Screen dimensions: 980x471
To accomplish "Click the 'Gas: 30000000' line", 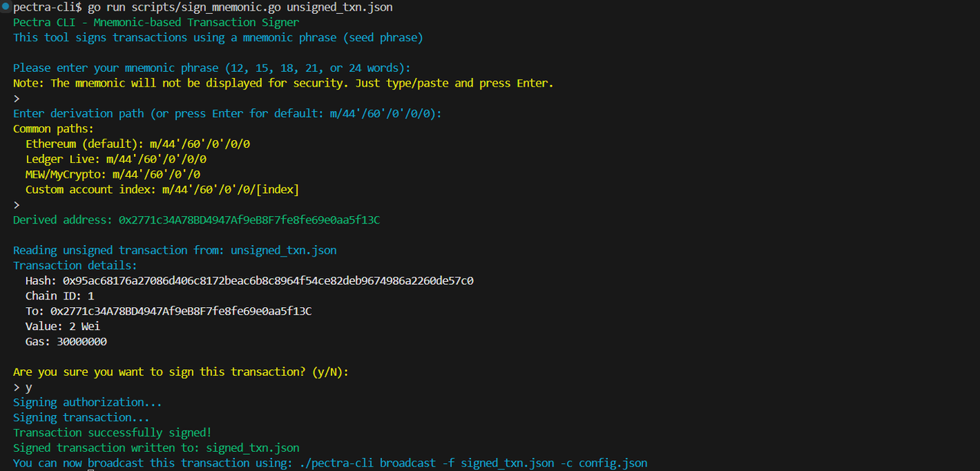I will pos(66,342).
